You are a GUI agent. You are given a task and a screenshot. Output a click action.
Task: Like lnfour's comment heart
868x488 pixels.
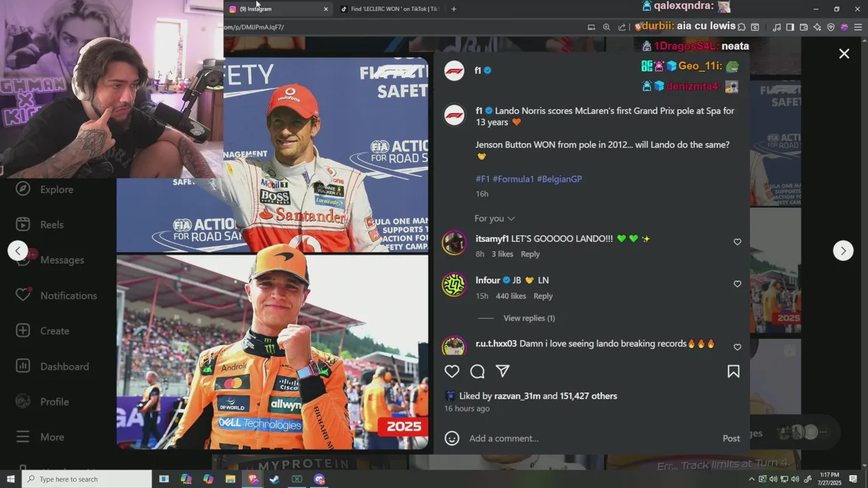tap(737, 284)
